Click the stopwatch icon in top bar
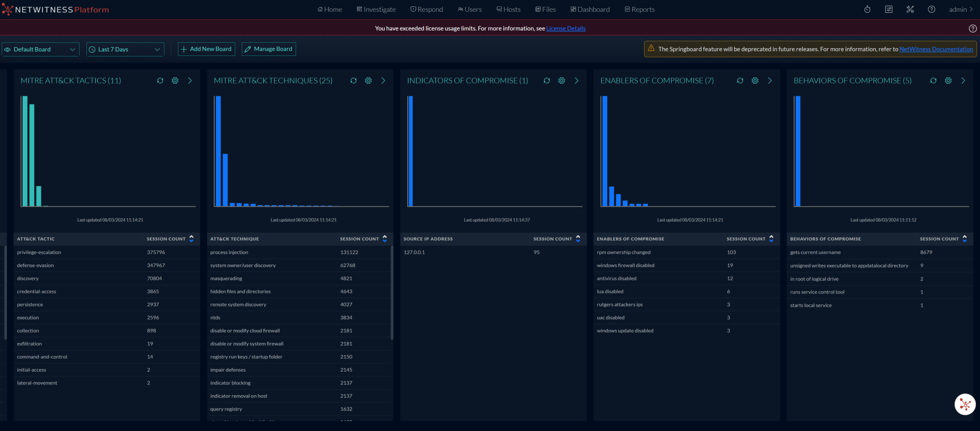980x431 pixels. pos(868,9)
